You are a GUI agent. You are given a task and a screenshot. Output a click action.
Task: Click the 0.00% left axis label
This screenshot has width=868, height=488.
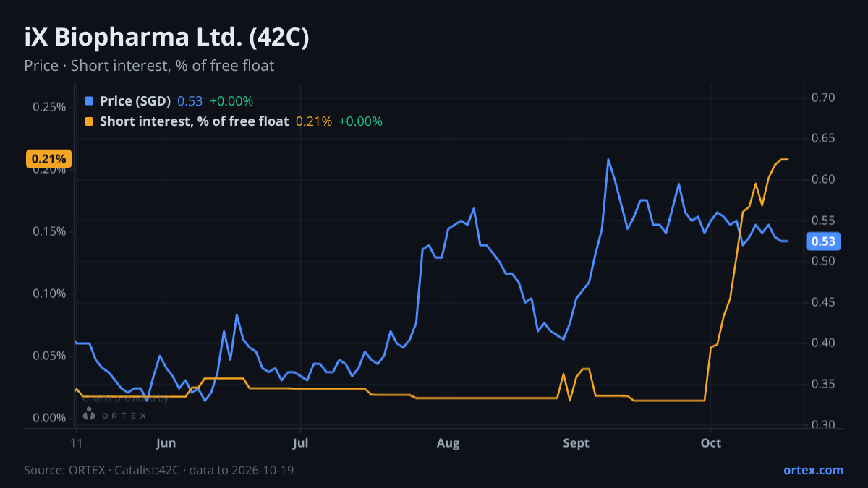(49, 418)
